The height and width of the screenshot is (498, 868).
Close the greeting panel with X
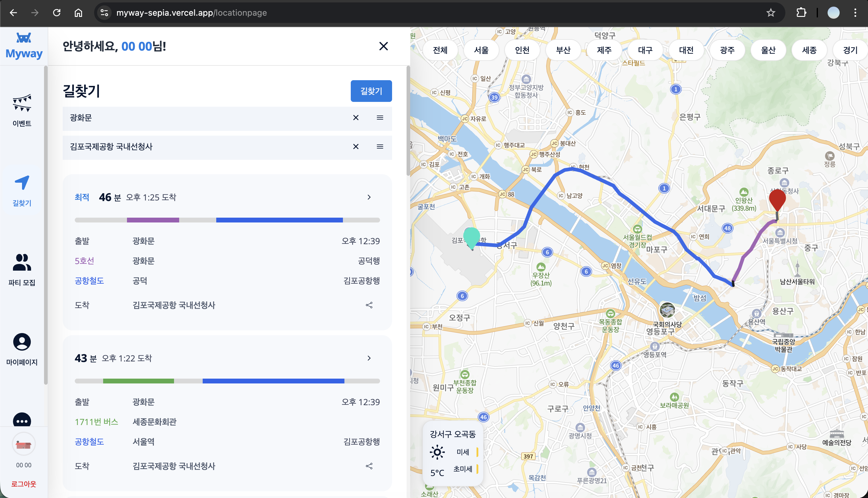[384, 46]
